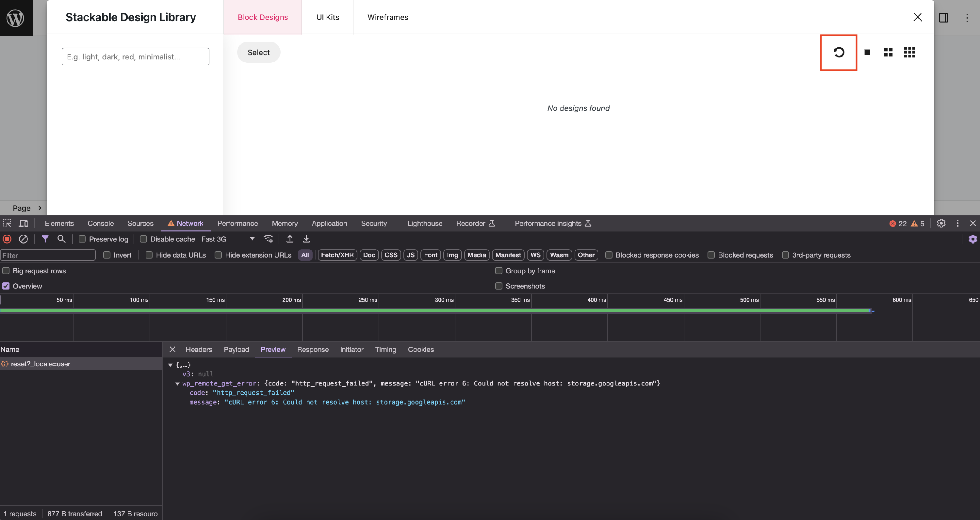Screen dimensions: 980x520
Task: Uncheck the Overview checkbox
Action: 6,286
